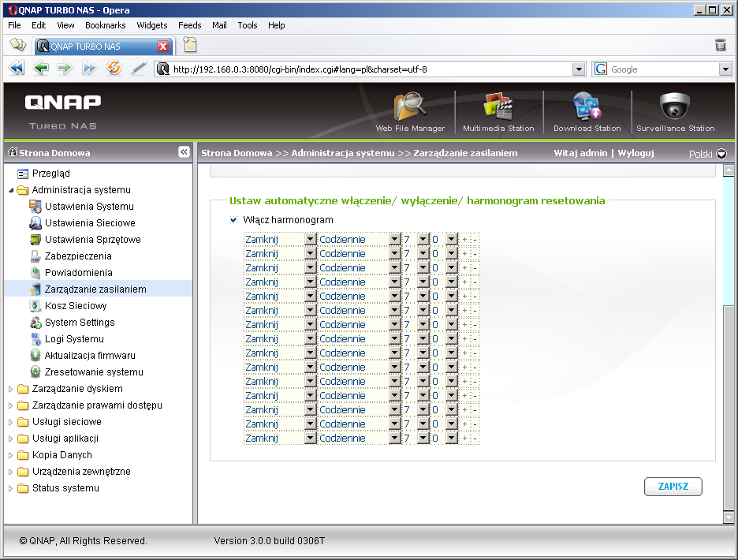The image size is (738, 560).
Task: Click Ustawienia Sieciowe icon in sidebar
Action: [x=35, y=222]
